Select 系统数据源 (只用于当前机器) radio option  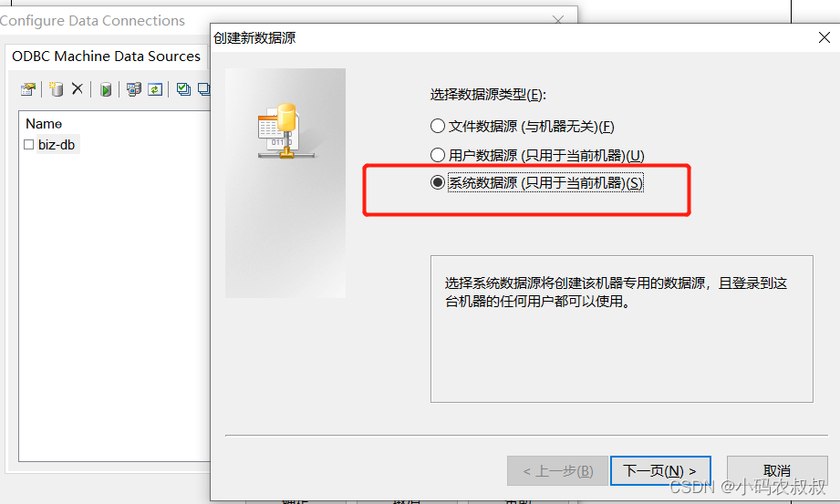tap(438, 182)
